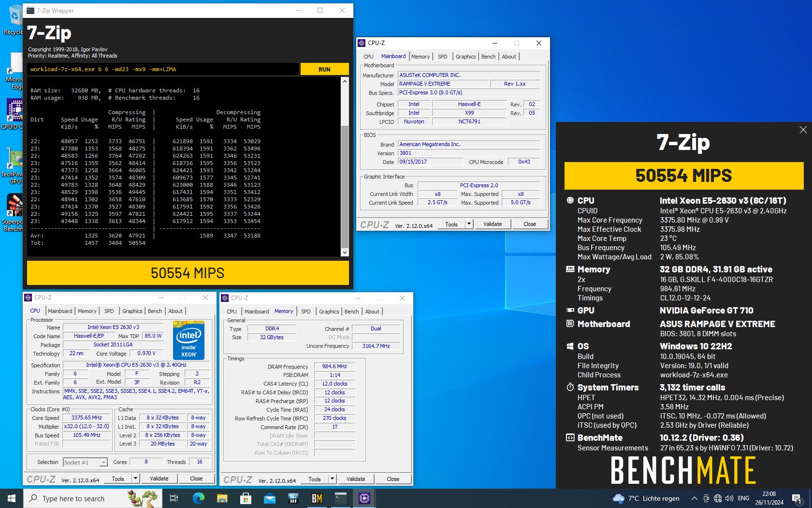Image resolution: width=812 pixels, height=508 pixels.
Task: Click Tools button in Mainboard CPU-Z window
Action: (451, 224)
